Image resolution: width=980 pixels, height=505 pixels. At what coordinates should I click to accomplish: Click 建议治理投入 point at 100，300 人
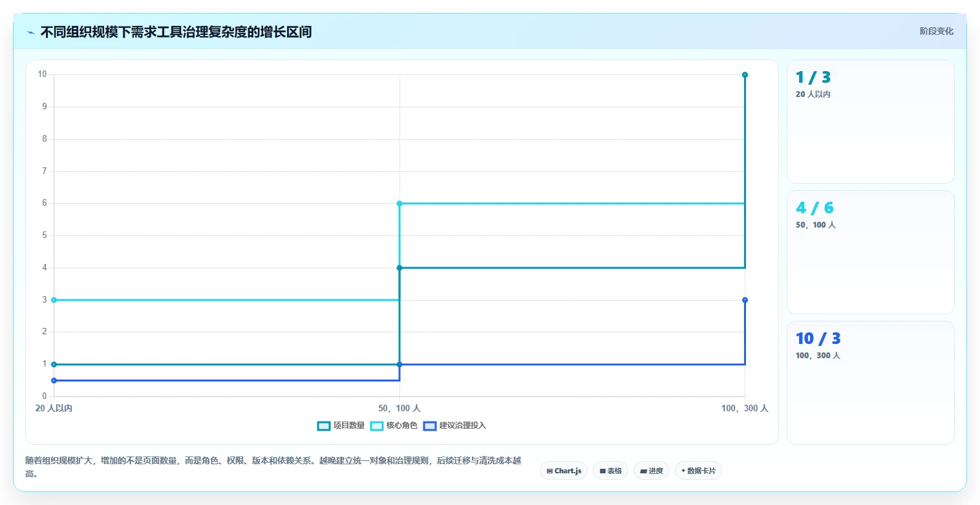click(745, 300)
